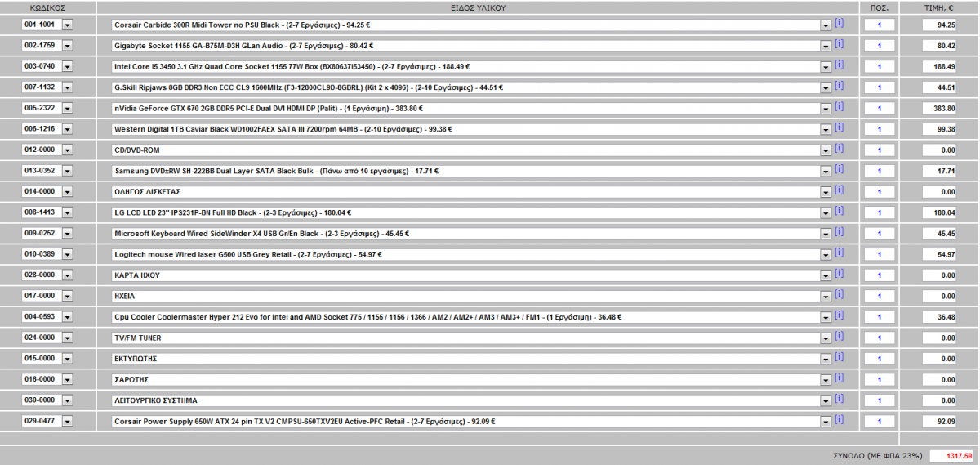Expand the code dropdown 004-0593
This screenshot has height=465, width=980.
pyautogui.click(x=67, y=317)
